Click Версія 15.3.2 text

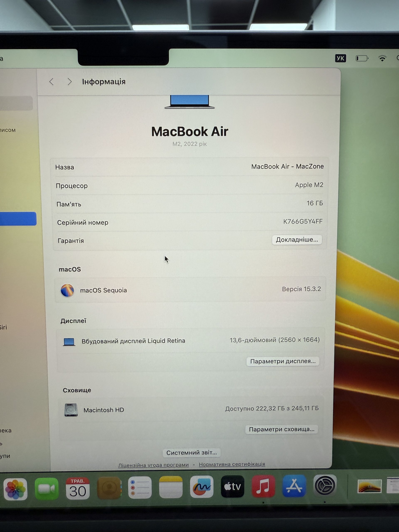[x=301, y=289]
